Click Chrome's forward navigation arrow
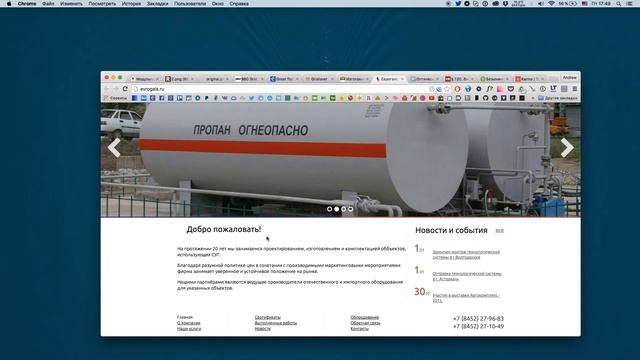The height and width of the screenshot is (360, 640). point(116,89)
